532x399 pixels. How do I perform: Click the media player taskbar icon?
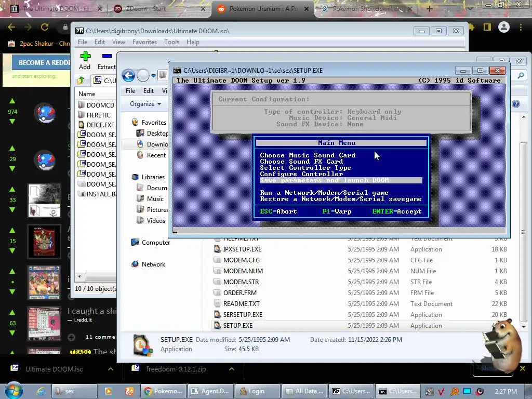[109, 391]
